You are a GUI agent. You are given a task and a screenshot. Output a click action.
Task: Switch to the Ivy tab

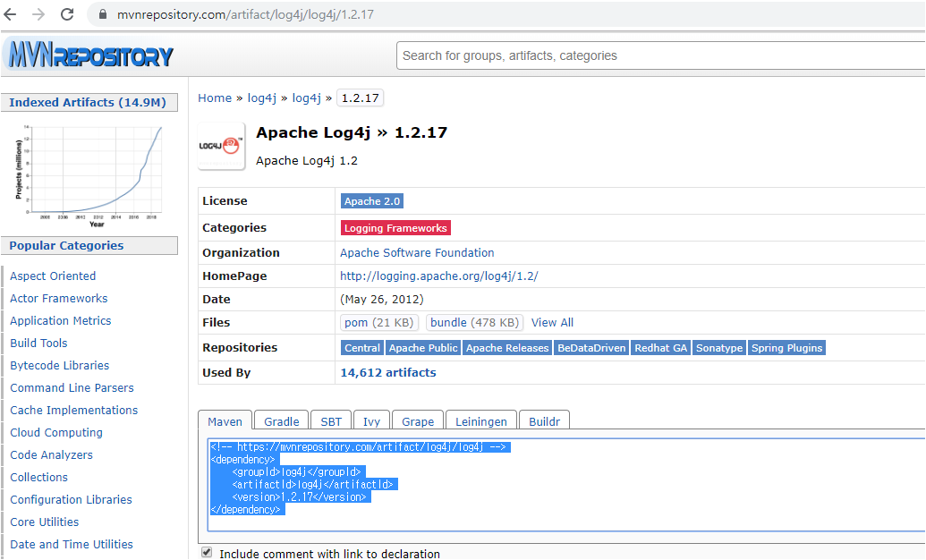(371, 421)
